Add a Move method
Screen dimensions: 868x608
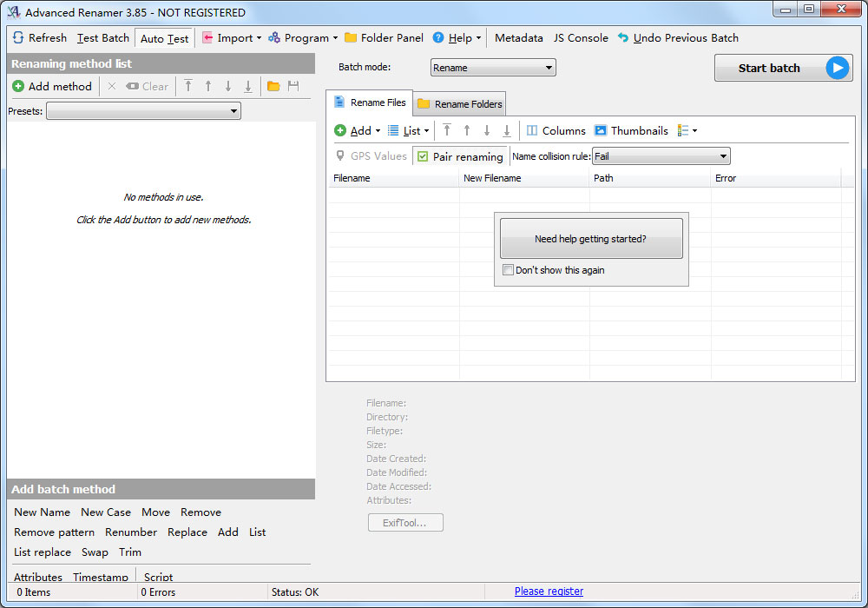tap(155, 512)
